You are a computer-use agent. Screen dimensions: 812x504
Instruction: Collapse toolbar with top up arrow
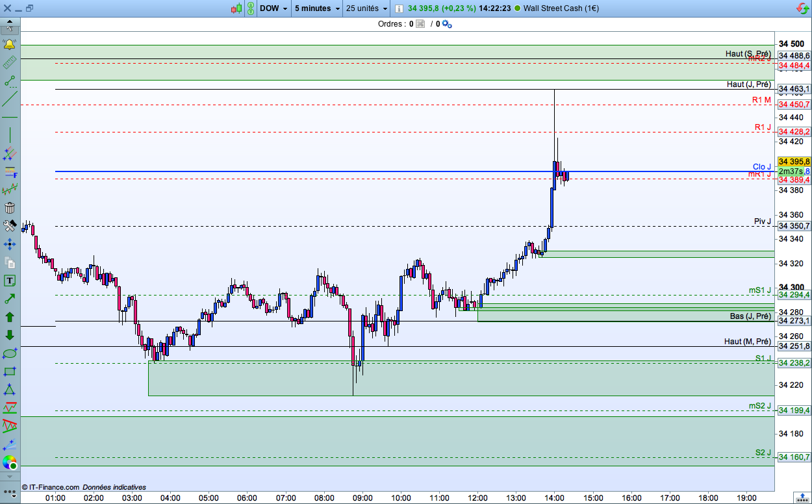coord(10,21)
